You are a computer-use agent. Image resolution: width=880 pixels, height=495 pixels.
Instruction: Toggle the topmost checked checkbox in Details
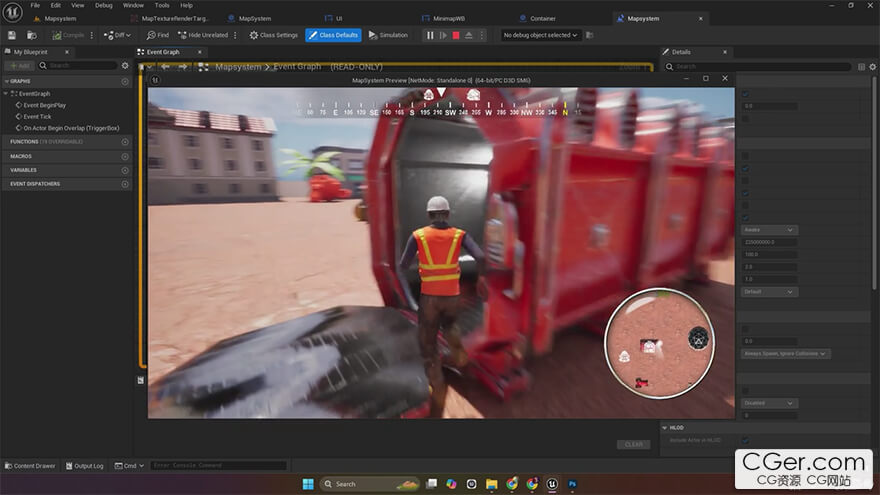point(745,94)
